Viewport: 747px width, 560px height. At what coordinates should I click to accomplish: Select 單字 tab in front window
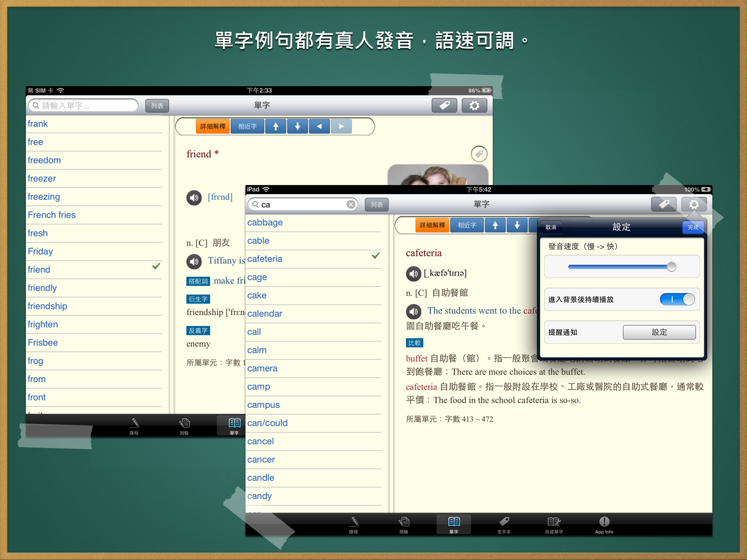454,524
